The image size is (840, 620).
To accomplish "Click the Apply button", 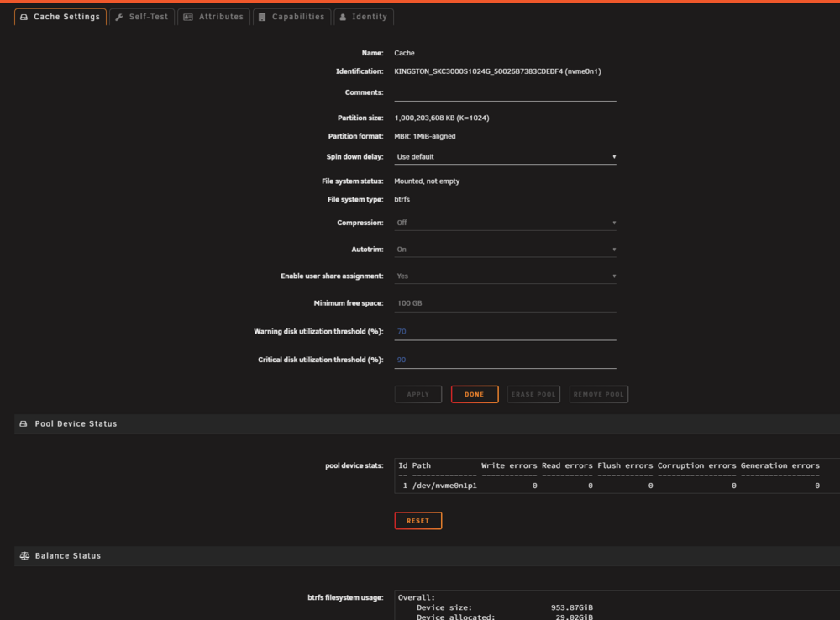I will 417,394.
